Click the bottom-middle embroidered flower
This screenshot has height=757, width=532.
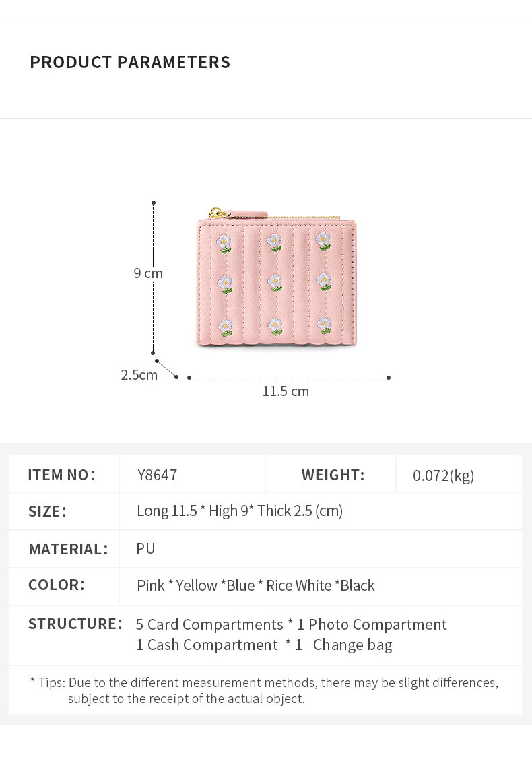(x=275, y=327)
